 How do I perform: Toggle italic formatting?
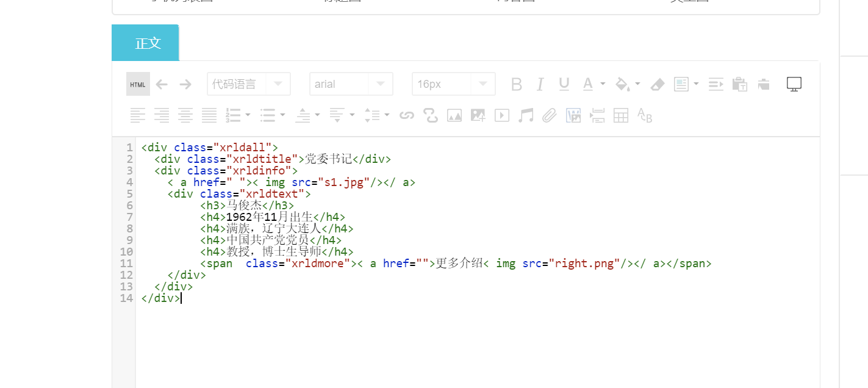click(x=540, y=84)
